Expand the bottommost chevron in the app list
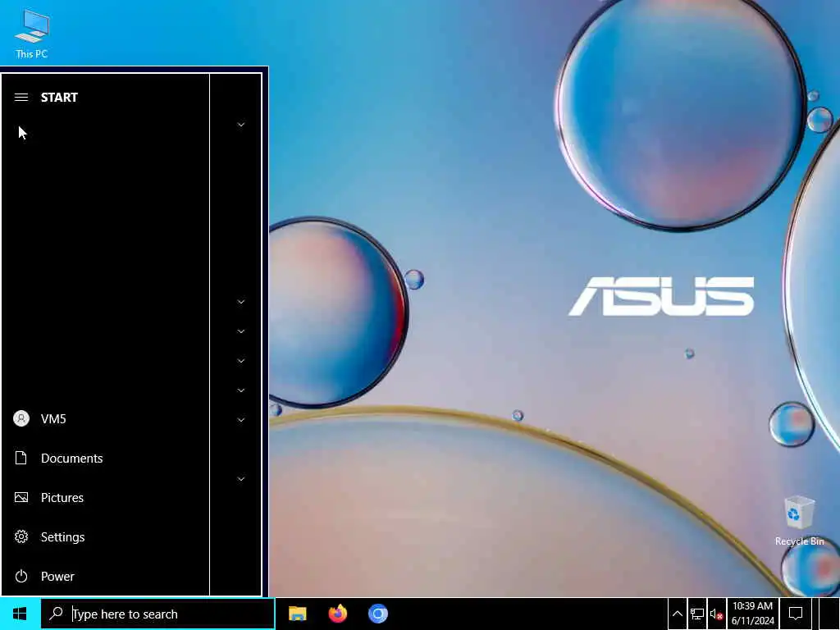Image resolution: width=840 pixels, height=630 pixels. pyautogui.click(x=241, y=479)
